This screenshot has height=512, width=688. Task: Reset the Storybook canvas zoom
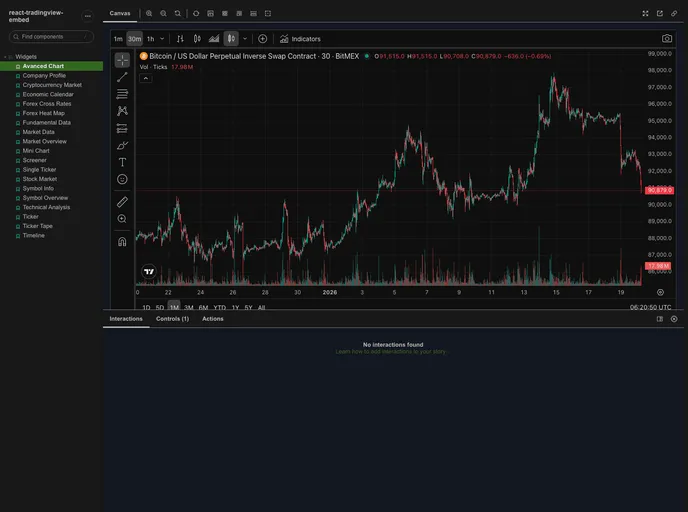pos(178,14)
